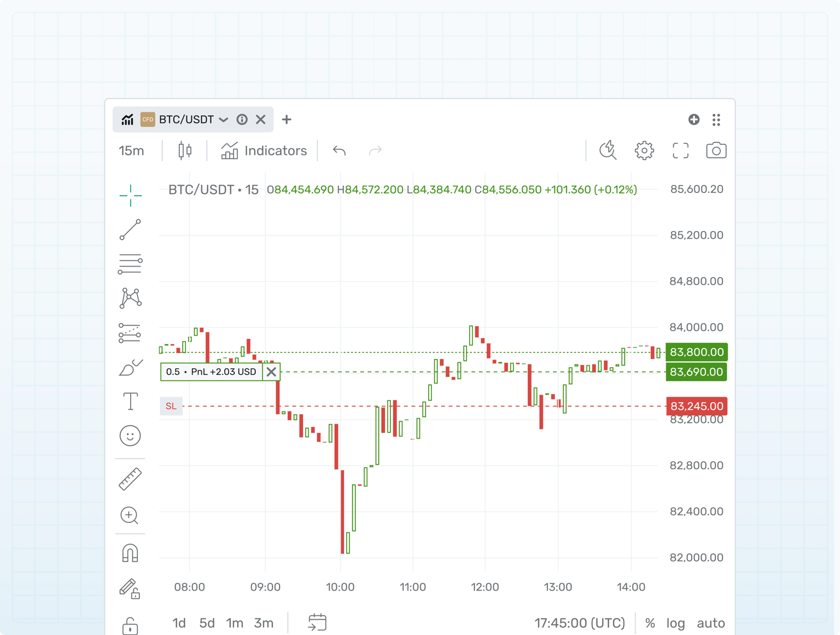The width and height of the screenshot is (840, 635).
Task: Click the go to date calendar icon
Action: pos(317,622)
